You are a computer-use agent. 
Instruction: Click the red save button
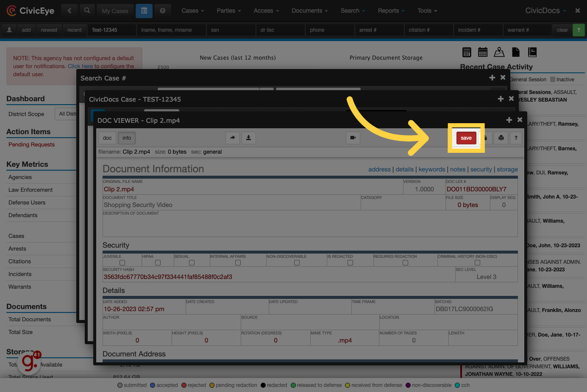(466, 138)
